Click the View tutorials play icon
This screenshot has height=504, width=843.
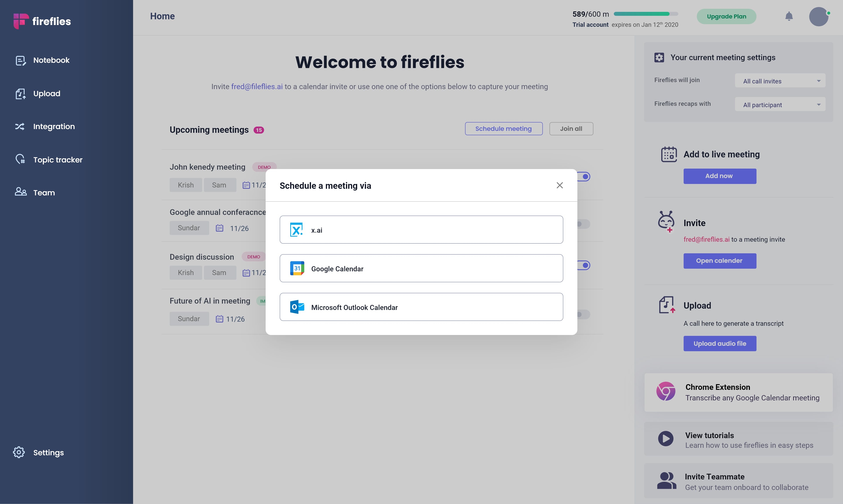(666, 438)
